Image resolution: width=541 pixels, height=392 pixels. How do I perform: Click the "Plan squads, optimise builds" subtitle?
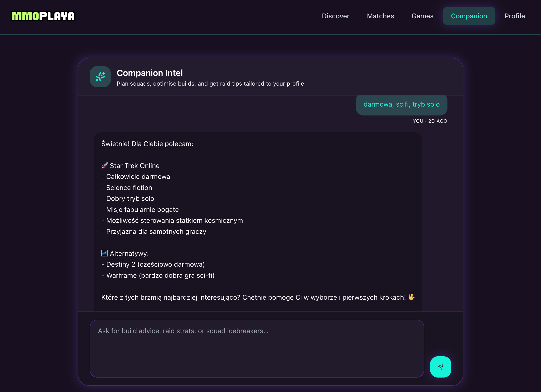point(211,84)
